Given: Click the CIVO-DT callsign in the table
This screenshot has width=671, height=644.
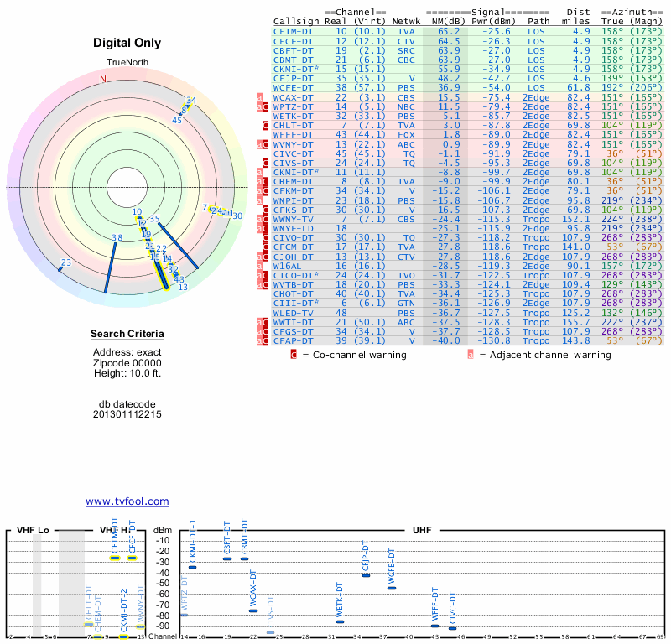Looking at the screenshot, I should pos(293,238).
